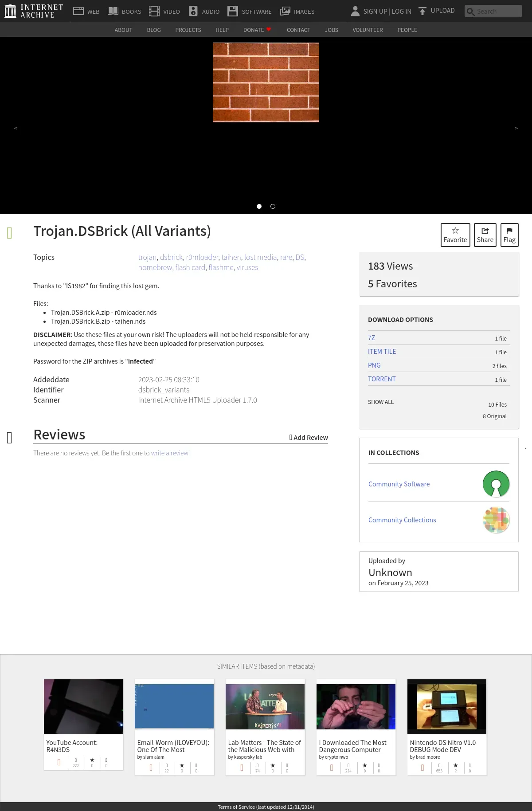Open the Community Collections link
Screen dimensions: 532x811
click(x=402, y=520)
